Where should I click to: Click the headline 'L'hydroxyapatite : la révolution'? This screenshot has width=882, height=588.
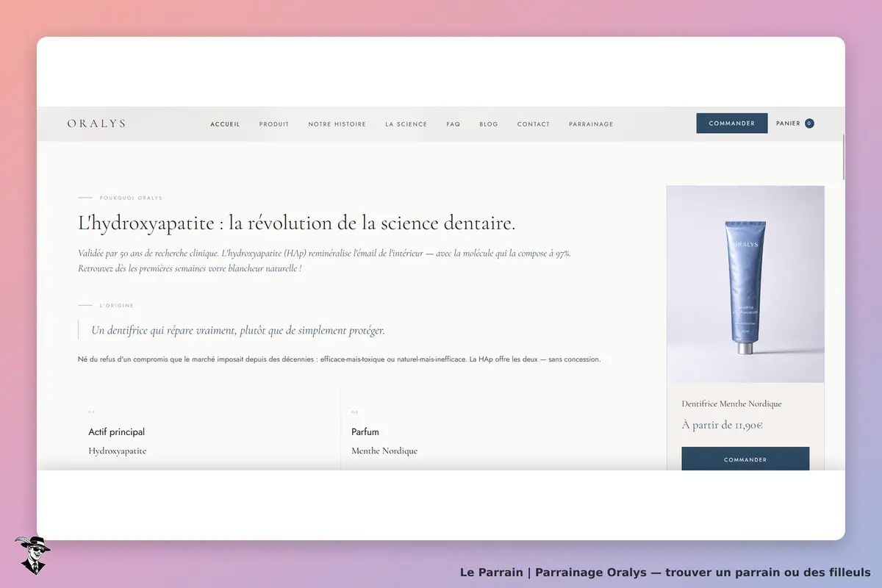coord(297,223)
